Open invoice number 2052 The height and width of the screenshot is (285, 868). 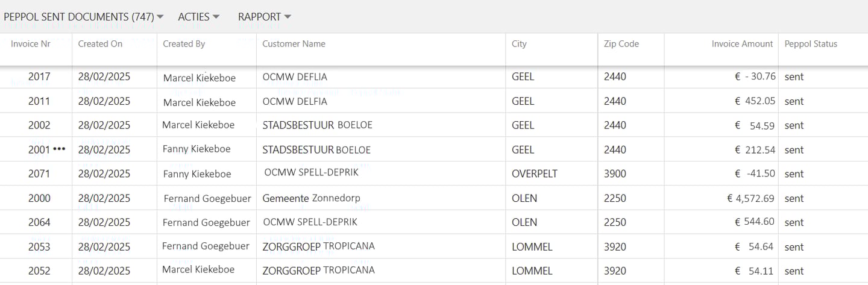pos(39,271)
